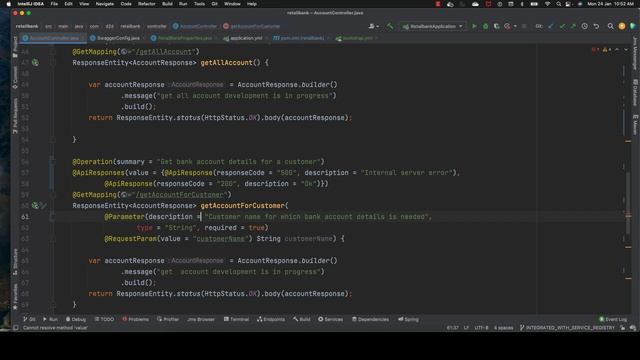The image size is (640, 360).
Task: Open Git branch INTEGRATED_WITH_SERVICE_REGISTRY widget
Action: click(x=567, y=328)
